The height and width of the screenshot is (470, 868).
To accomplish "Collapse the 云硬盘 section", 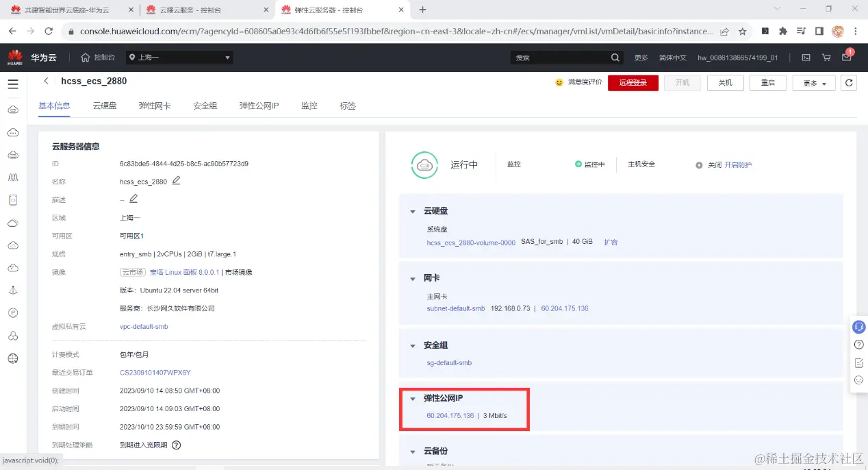I will pos(413,211).
